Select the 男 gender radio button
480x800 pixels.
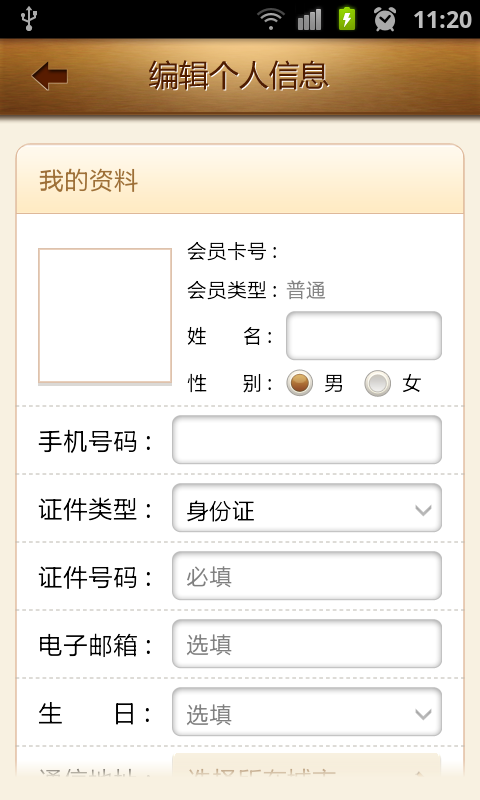299,383
